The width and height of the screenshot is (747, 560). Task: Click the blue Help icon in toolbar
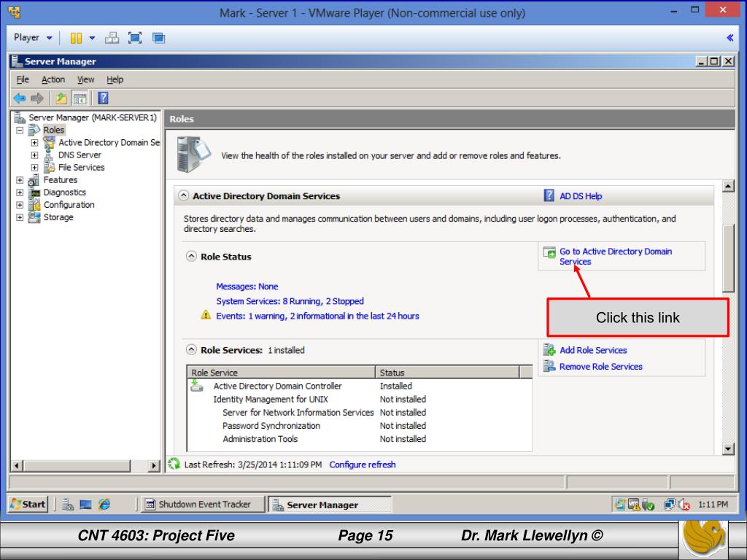[103, 98]
